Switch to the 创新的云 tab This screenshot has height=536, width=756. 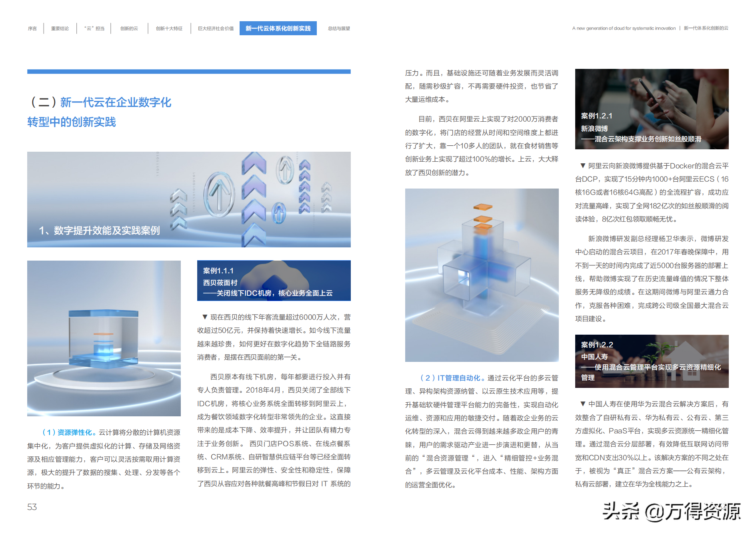click(x=129, y=28)
